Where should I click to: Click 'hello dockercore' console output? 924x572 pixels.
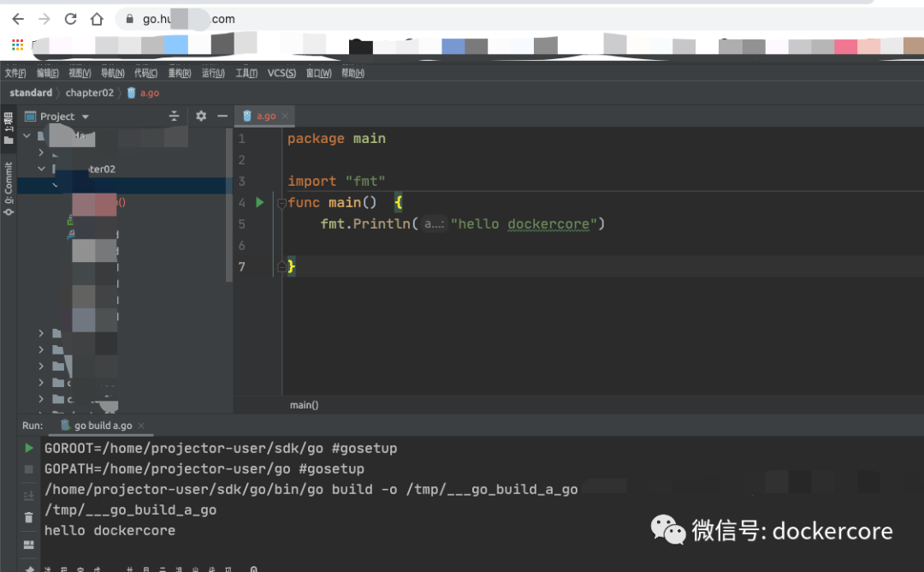pyautogui.click(x=110, y=531)
